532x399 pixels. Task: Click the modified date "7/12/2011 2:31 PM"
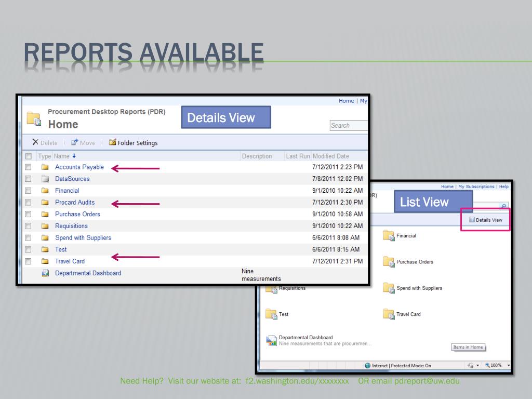tap(338, 261)
